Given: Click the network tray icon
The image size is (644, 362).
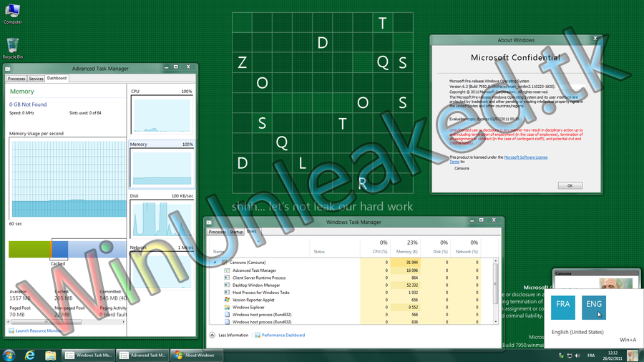Looking at the screenshot, I should (570, 356).
